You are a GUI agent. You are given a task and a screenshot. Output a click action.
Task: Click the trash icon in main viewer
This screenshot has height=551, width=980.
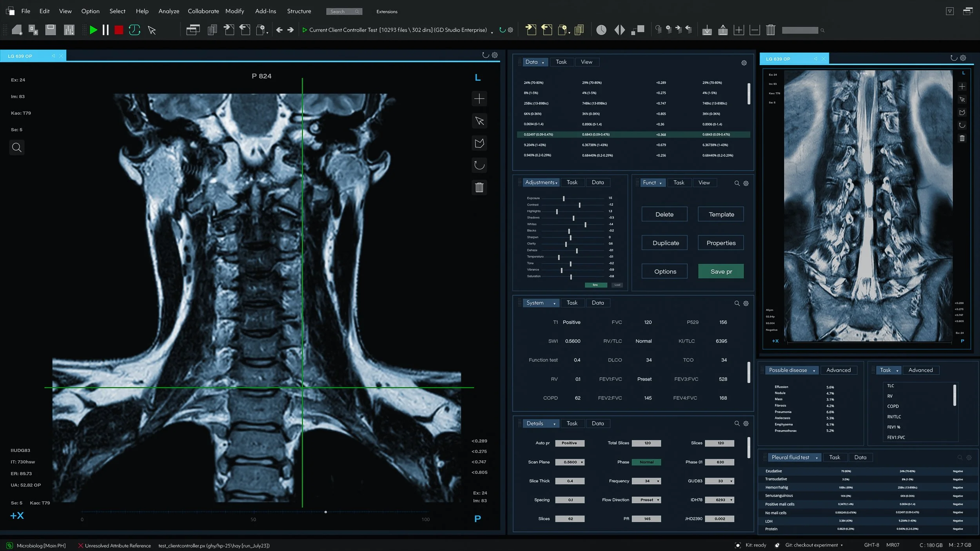point(479,187)
